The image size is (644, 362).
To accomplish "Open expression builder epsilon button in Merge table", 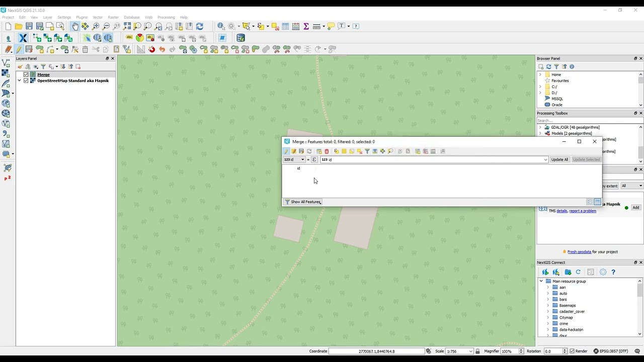I will [x=314, y=159].
